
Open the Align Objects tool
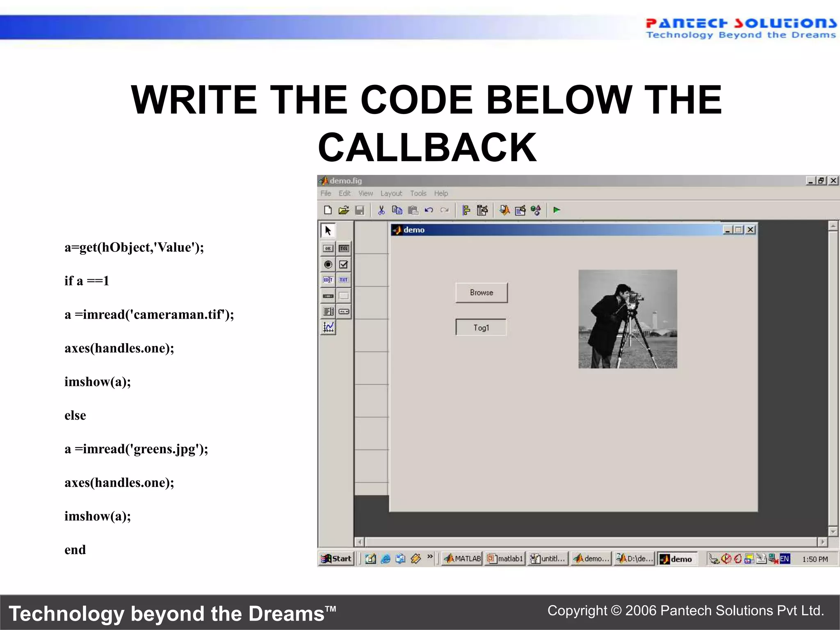coord(466,210)
